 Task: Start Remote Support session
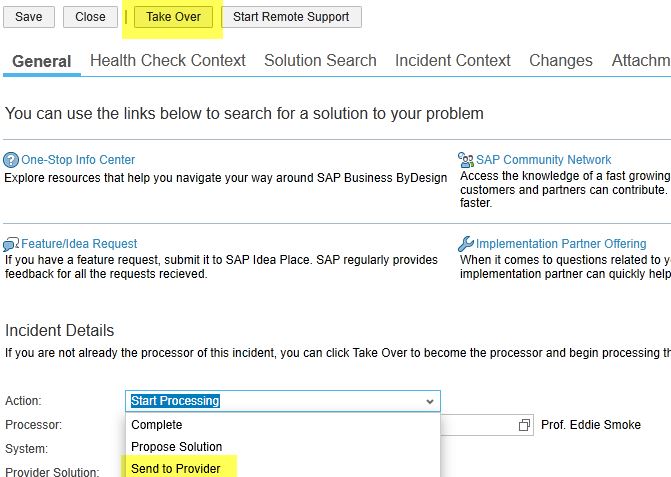[x=291, y=17]
